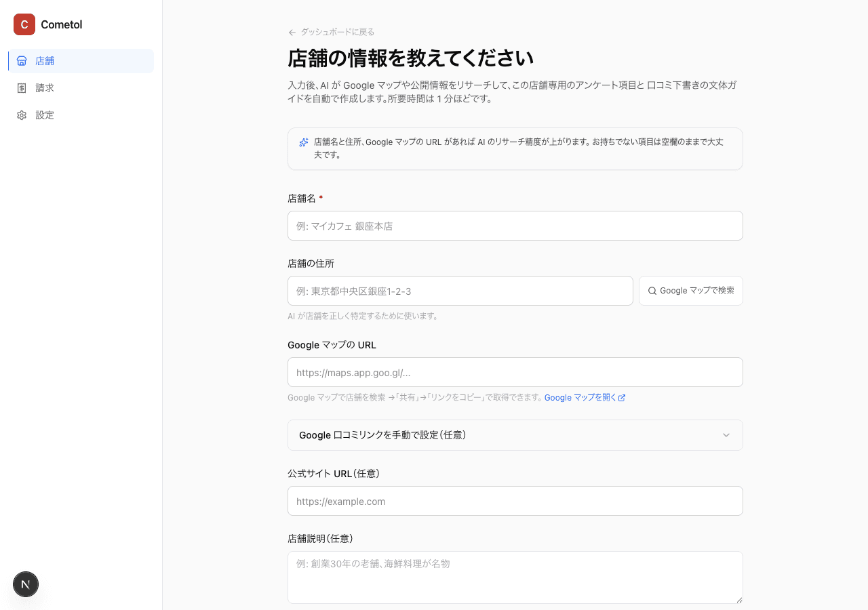Click the heading 店舗の情報を教えてください
Viewport: 868px width, 610px height.
411,58
